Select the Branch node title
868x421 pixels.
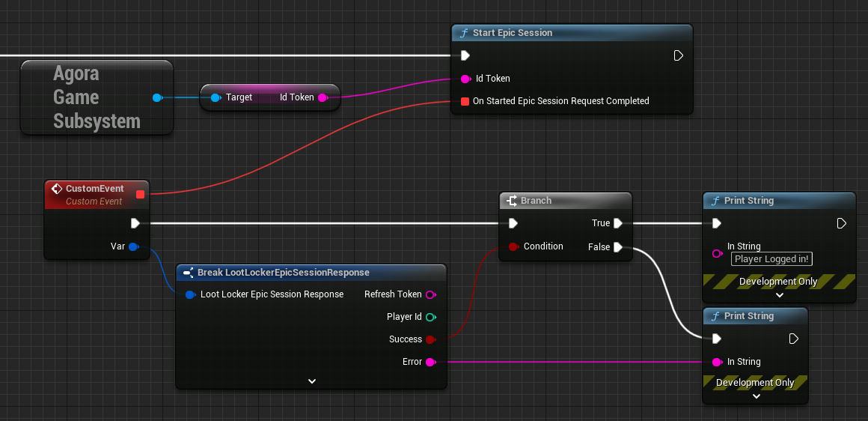(536, 201)
